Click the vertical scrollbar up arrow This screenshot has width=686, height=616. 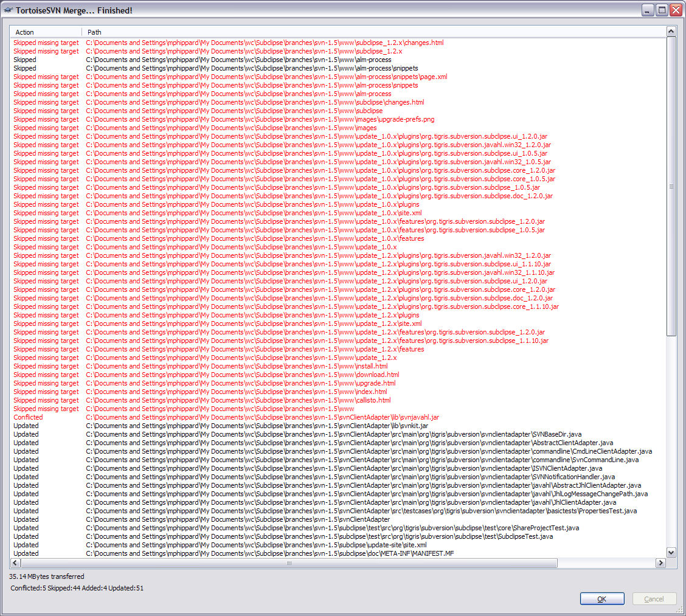coord(671,32)
